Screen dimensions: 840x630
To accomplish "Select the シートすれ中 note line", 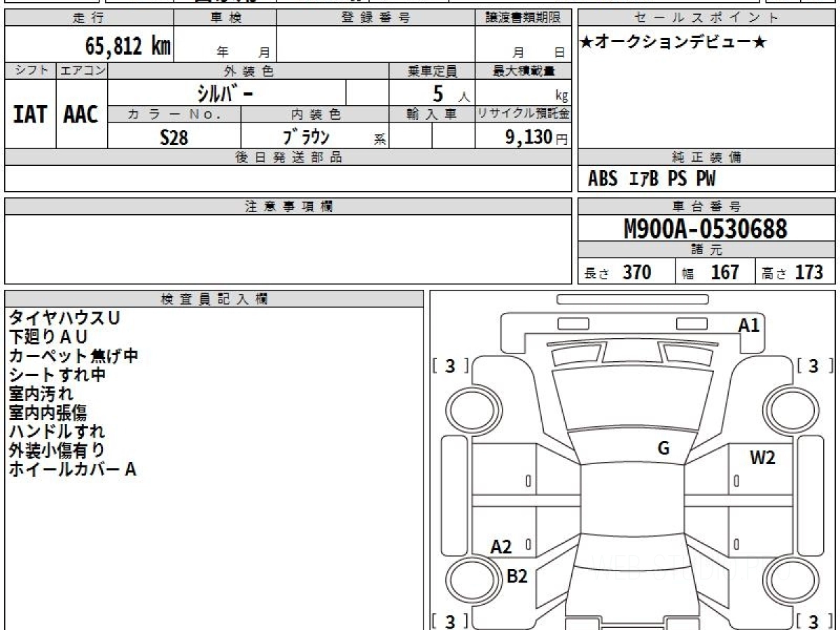I will (x=57, y=374).
